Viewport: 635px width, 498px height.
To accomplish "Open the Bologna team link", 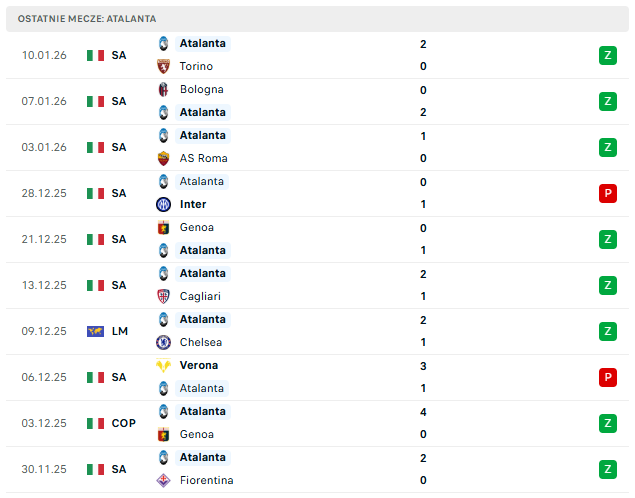I will click(201, 89).
